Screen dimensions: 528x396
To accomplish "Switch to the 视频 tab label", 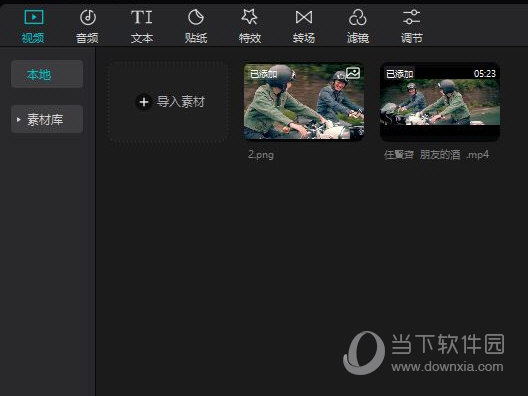I will [33, 38].
